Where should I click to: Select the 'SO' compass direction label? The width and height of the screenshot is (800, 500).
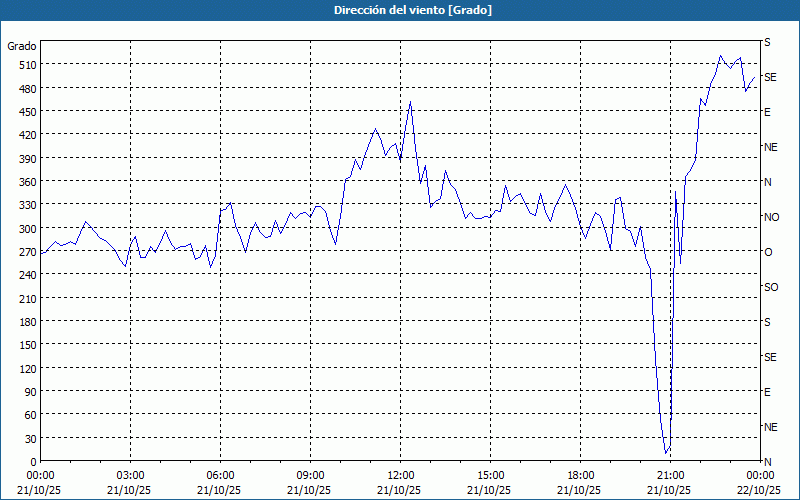(771, 287)
